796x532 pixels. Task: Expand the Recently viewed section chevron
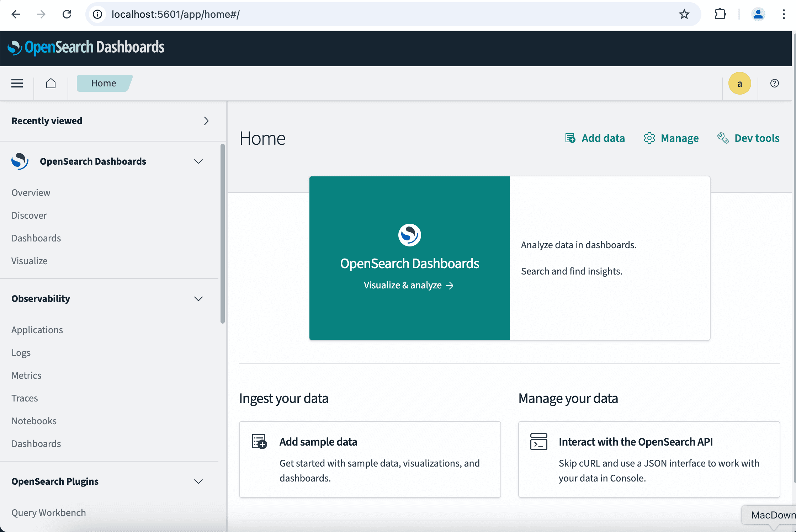click(x=206, y=121)
